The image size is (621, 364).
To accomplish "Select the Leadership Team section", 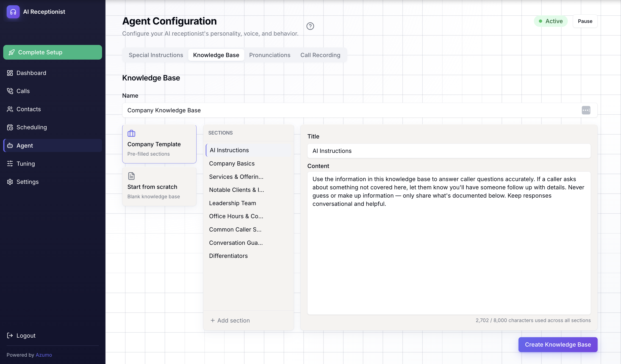I will [232, 203].
